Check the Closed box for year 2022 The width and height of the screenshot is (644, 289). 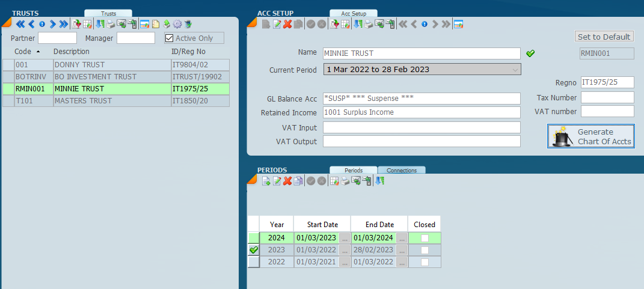click(425, 263)
